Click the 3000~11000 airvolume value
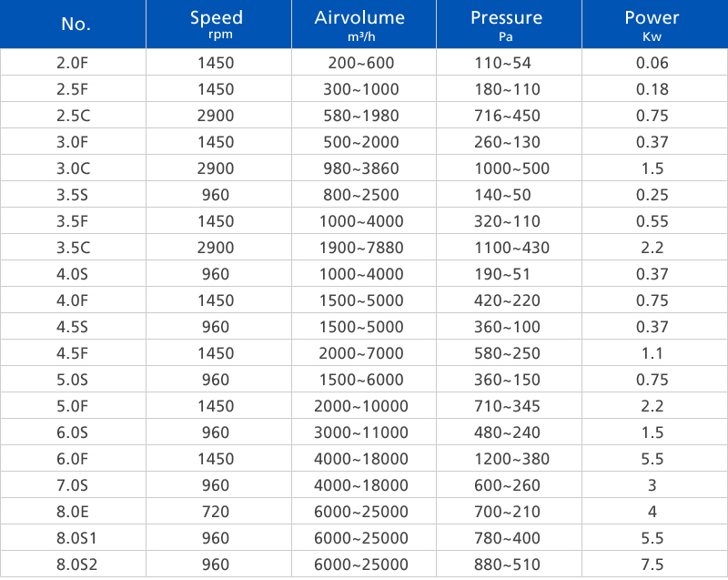The image size is (728, 580). pyautogui.click(x=360, y=432)
